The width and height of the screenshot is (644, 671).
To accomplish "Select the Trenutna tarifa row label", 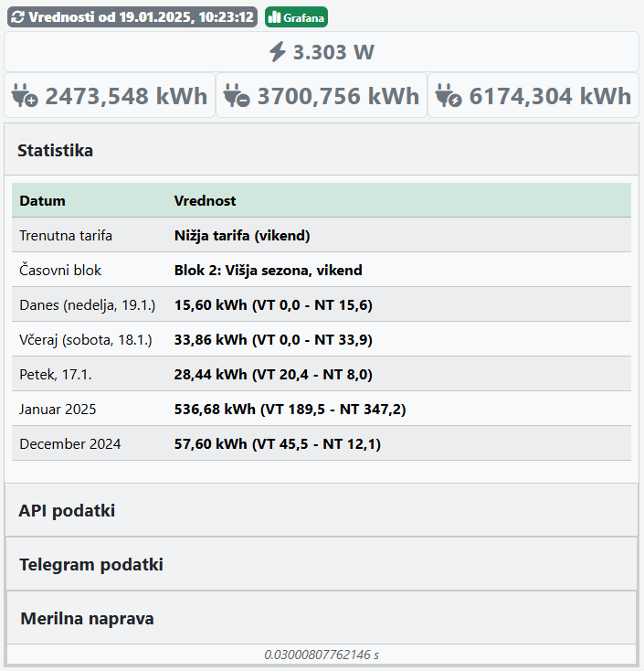I will [66, 235].
